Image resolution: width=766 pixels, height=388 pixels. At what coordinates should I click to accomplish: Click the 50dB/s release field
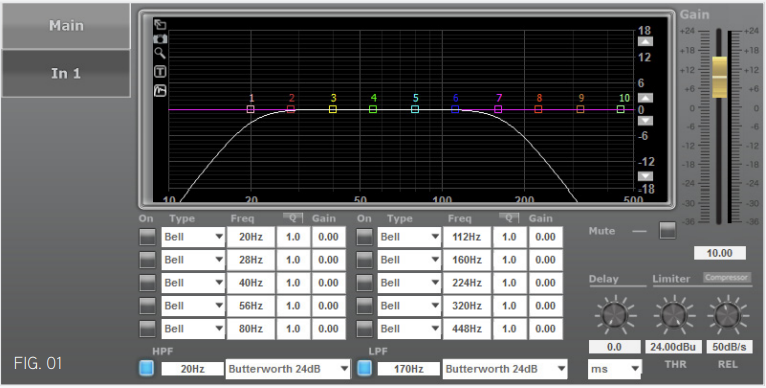[x=729, y=347]
